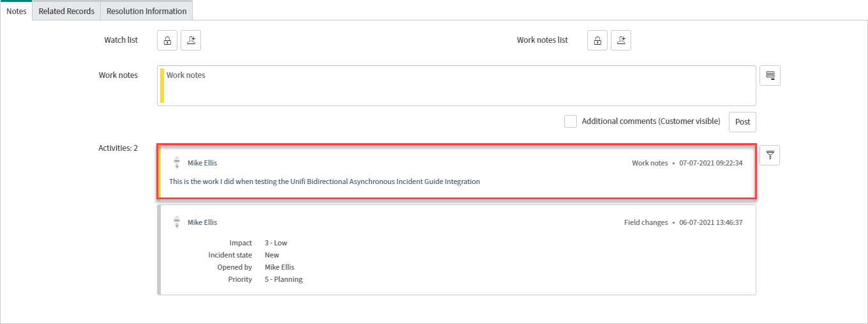Image resolution: width=868 pixels, height=324 pixels.
Task: Toggle show all journal fields icon
Action: click(x=770, y=75)
